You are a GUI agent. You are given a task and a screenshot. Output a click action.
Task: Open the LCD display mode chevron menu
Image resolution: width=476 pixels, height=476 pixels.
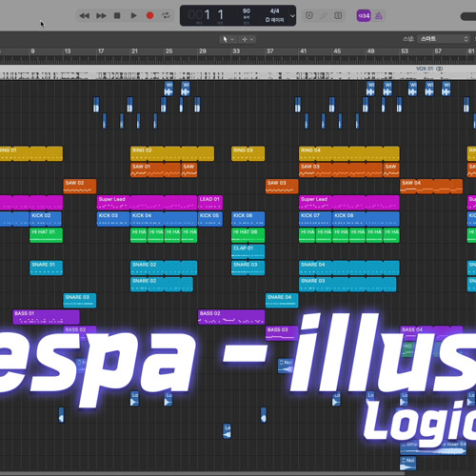[x=292, y=15]
